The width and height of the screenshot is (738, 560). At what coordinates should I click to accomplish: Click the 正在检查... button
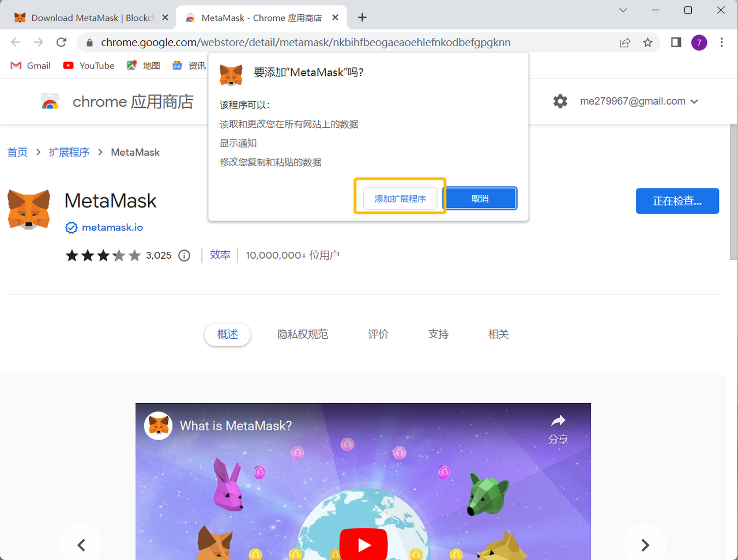677,201
